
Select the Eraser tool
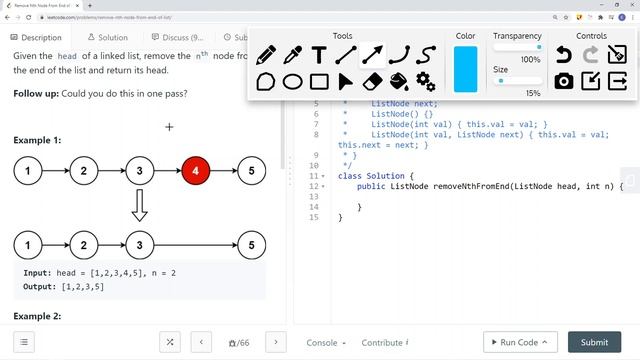pos(372,82)
